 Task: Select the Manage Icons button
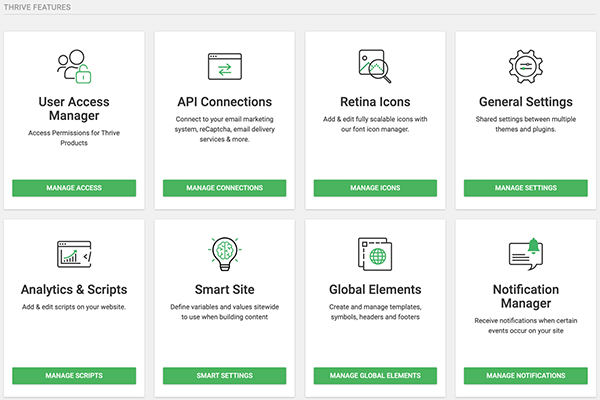pos(375,188)
